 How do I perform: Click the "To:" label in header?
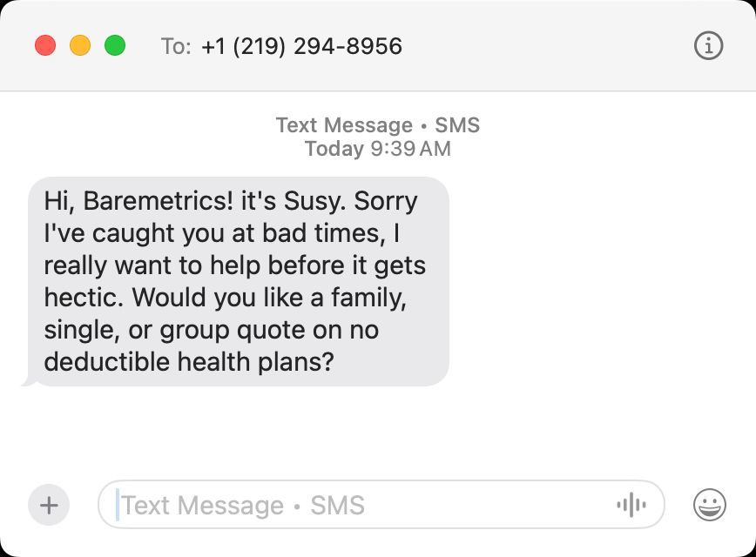tap(176, 47)
